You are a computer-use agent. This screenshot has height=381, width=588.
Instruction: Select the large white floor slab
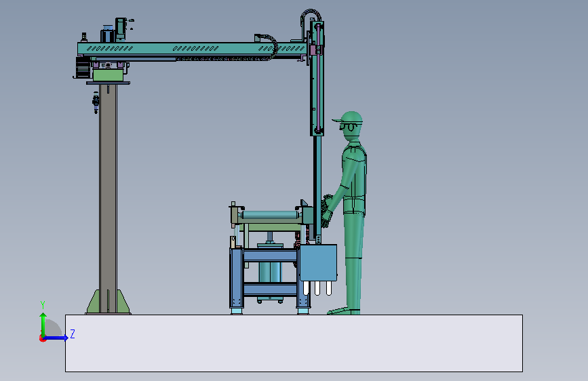(x=294, y=343)
